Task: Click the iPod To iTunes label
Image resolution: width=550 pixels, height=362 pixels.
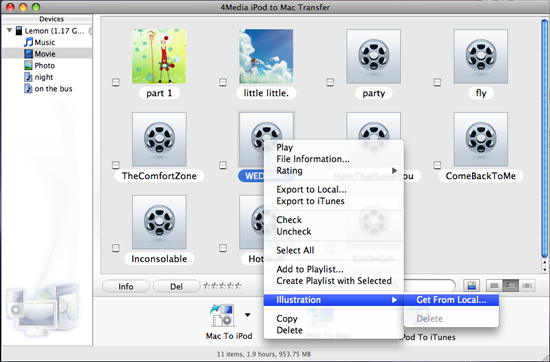Action: pyautogui.click(x=428, y=337)
